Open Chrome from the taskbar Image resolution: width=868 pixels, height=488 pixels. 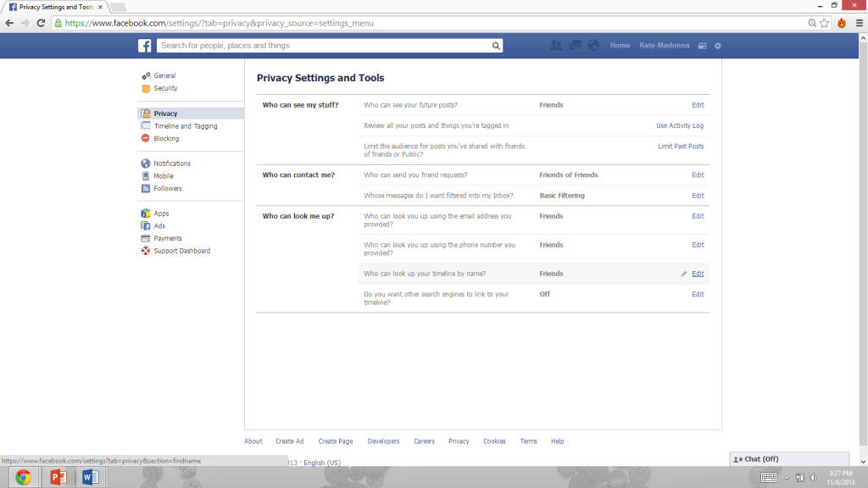(23, 477)
